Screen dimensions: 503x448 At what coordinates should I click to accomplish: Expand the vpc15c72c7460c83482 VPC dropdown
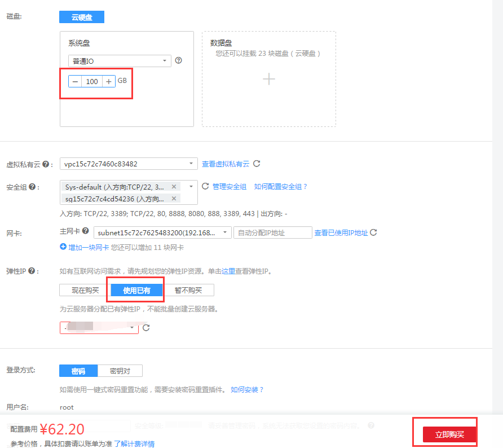(129, 164)
